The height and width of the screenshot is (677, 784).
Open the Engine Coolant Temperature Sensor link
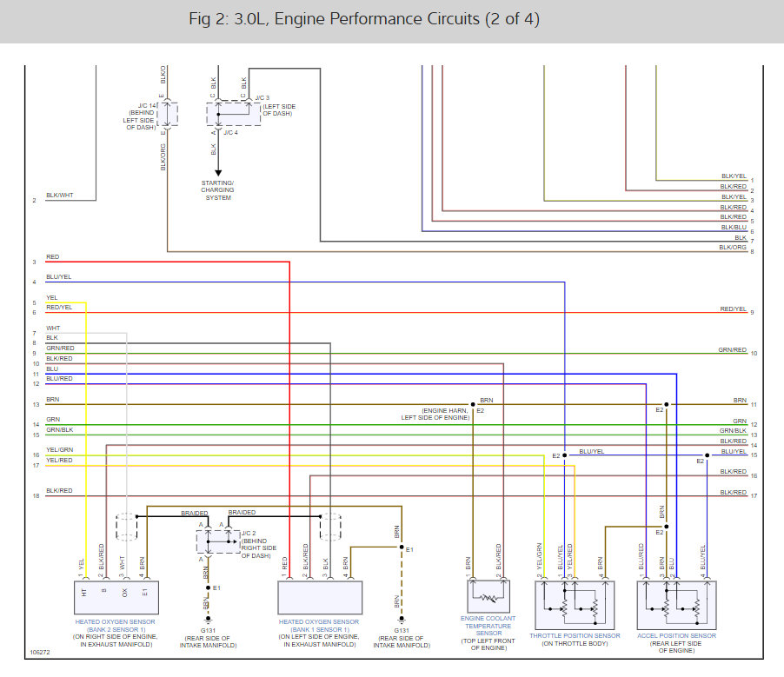click(488, 626)
